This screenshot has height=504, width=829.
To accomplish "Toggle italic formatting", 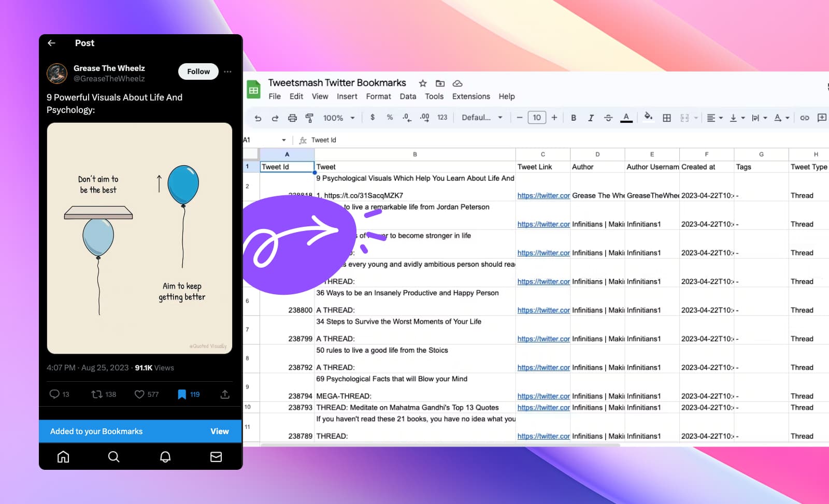I will click(591, 118).
